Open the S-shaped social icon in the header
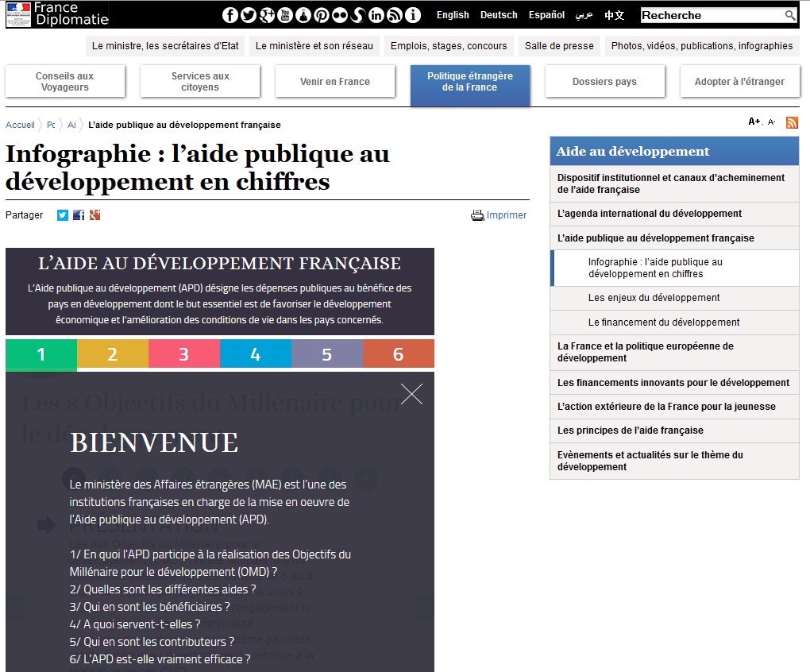Image resolution: width=810 pixels, height=672 pixels. (x=358, y=15)
